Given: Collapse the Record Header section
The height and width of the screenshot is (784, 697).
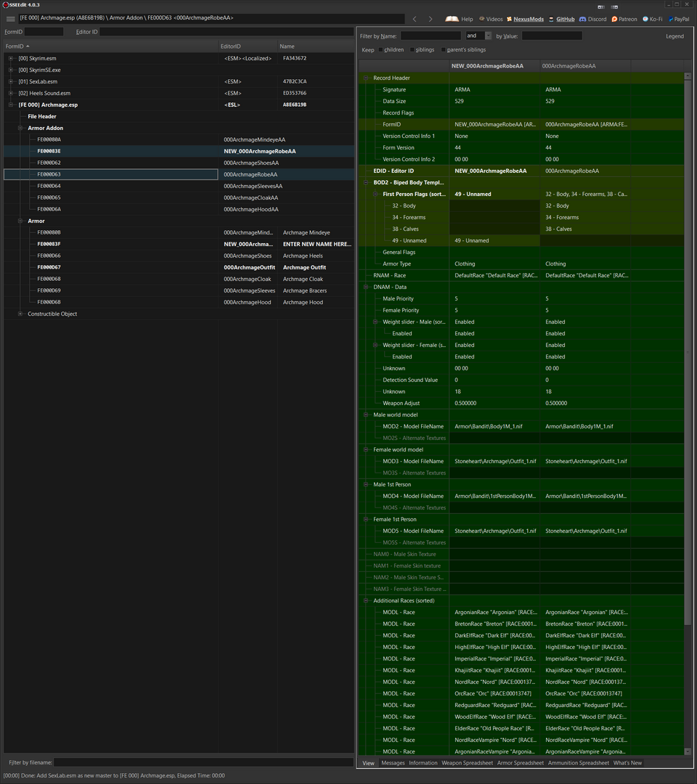Looking at the screenshot, I should click(x=366, y=78).
